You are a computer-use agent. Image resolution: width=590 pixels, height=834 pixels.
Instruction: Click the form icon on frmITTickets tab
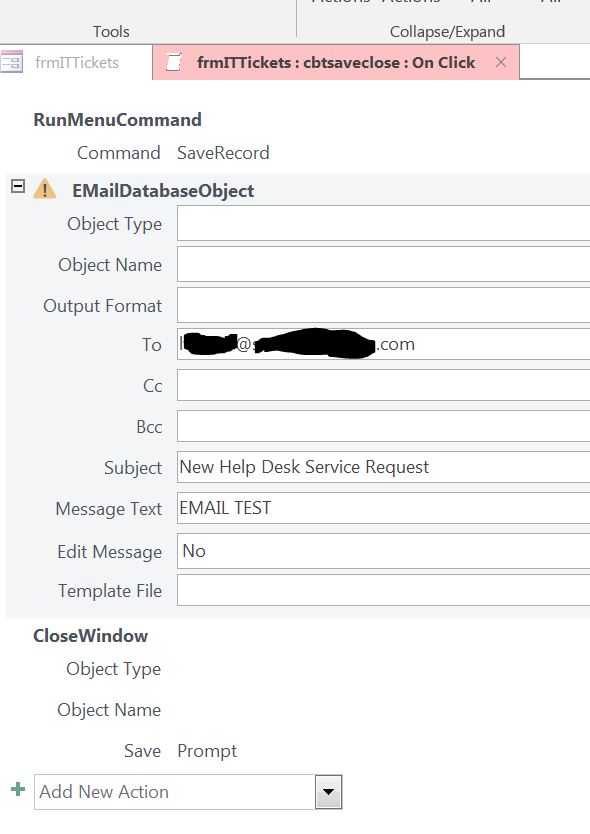pos(12,62)
